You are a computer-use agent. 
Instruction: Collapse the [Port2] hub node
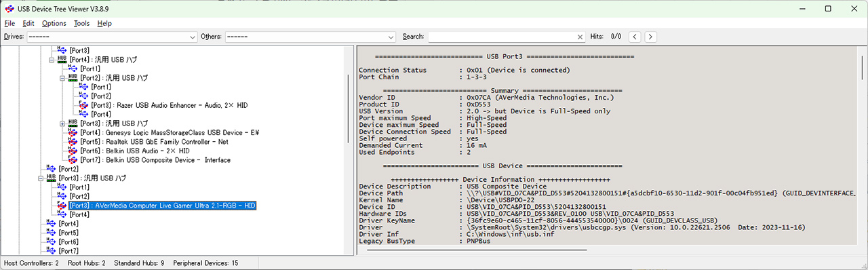pyautogui.click(x=62, y=78)
